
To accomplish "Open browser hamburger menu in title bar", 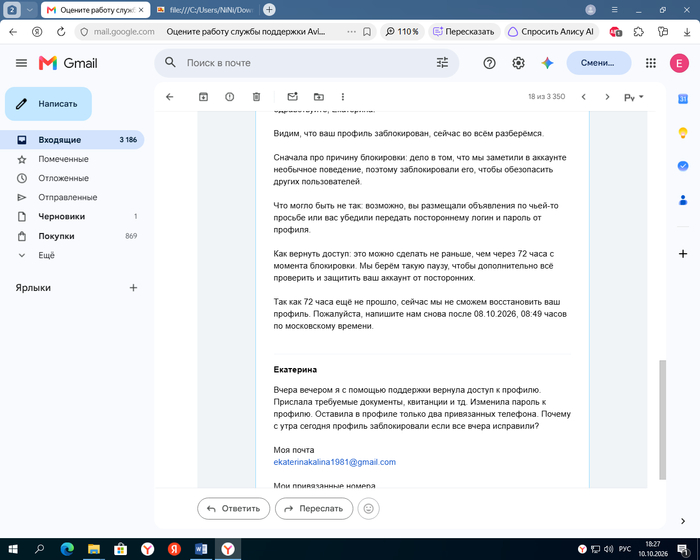I will [615, 10].
